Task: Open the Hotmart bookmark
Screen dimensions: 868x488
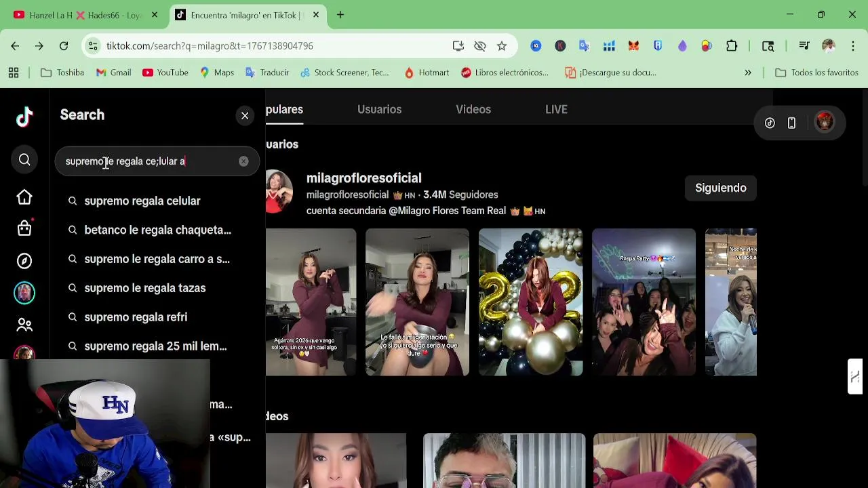Action: pyautogui.click(x=427, y=73)
